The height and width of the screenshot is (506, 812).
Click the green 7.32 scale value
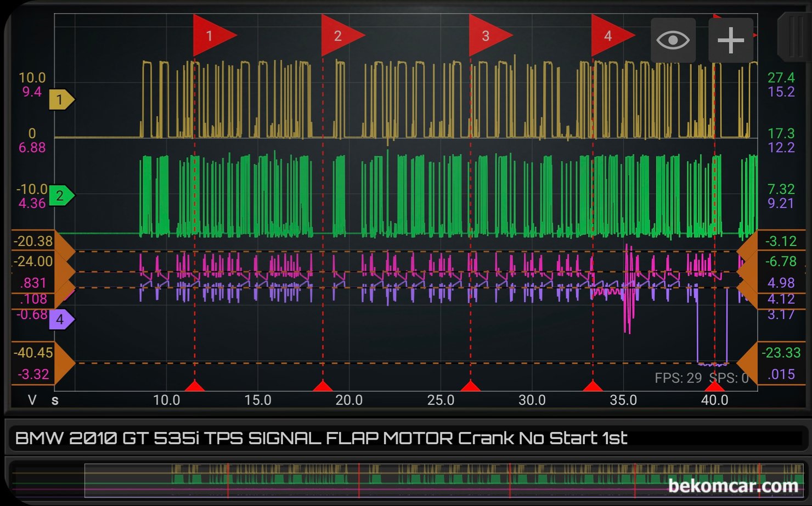781,189
